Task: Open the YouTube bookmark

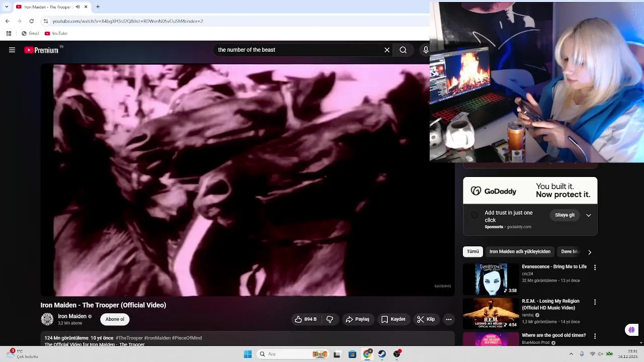Action: (56, 34)
